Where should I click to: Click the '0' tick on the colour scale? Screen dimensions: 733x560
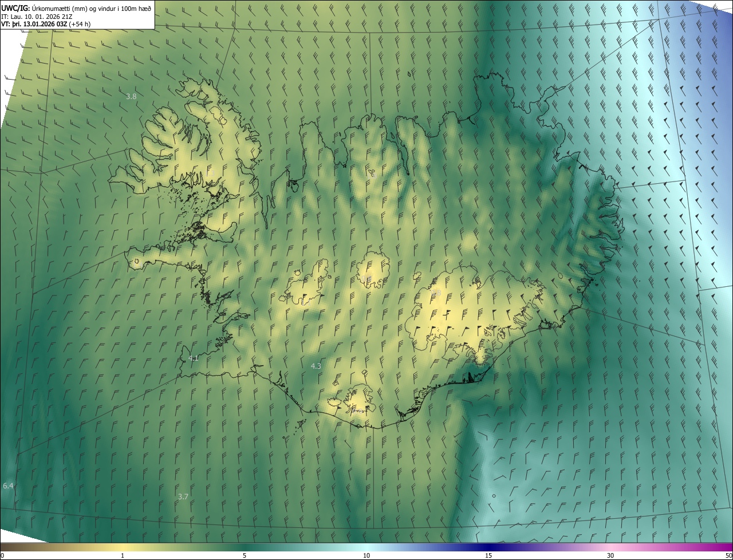pos(2,555)
